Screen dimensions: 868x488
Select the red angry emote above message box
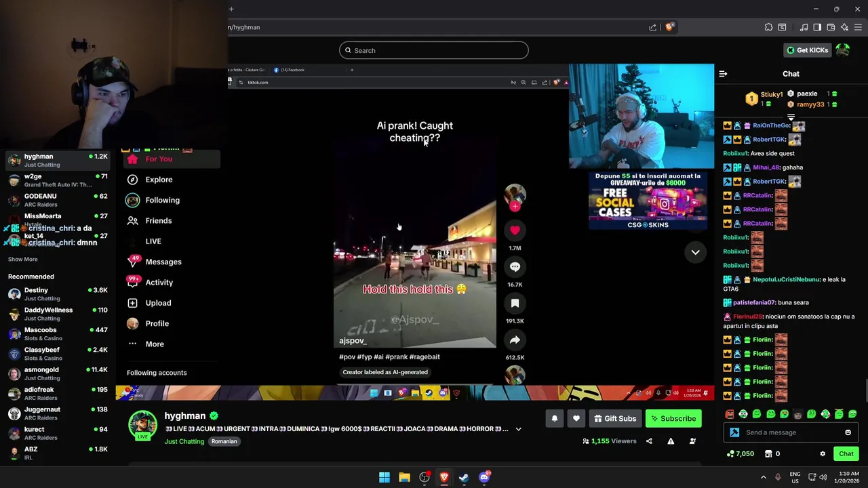point(729,414)
